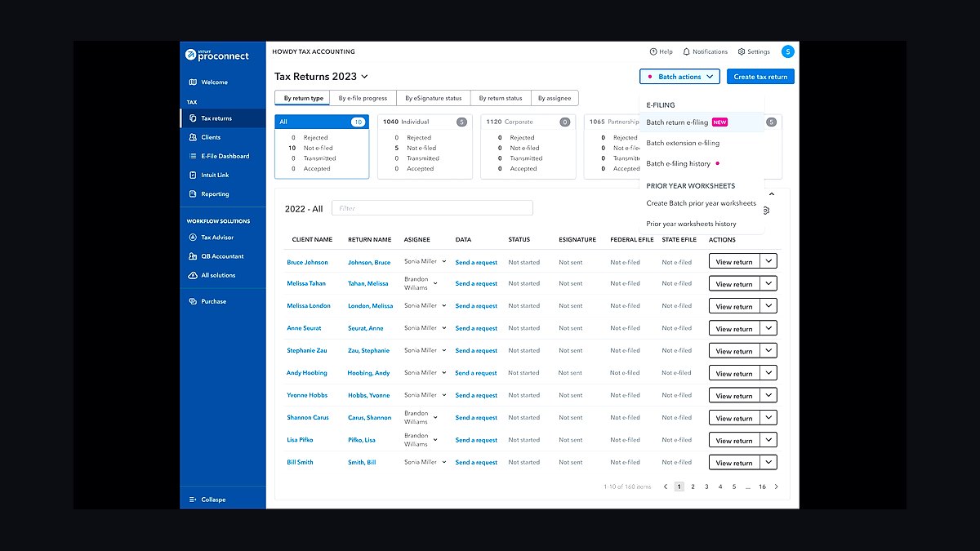Screen dimensions: 980x551
Task: Go to page 2 of results
Action: [693, 487]
